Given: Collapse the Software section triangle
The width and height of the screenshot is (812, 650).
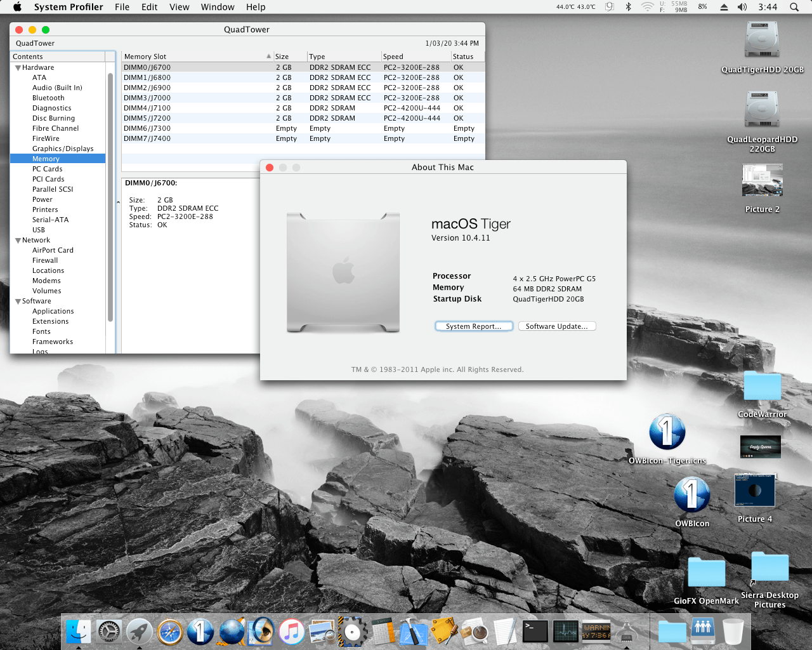Looking at the screenshot, I should click(18, 302).
